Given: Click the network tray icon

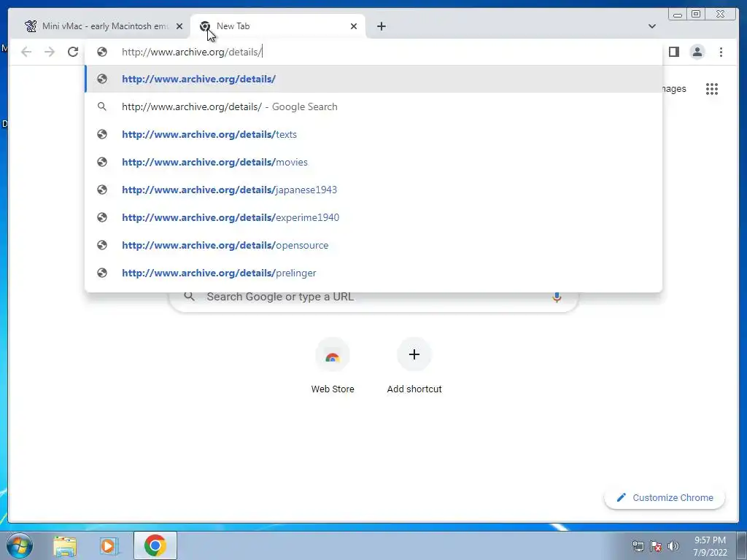Looking at the screenshot, I should point(638,546).
